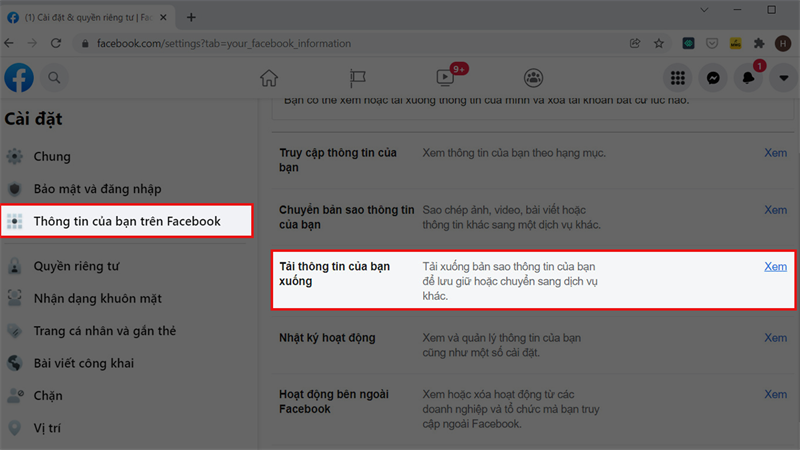Expand the account dropdown arrow
The width and height of the screenshot is (800, 450).
click(x=783, y=78)
